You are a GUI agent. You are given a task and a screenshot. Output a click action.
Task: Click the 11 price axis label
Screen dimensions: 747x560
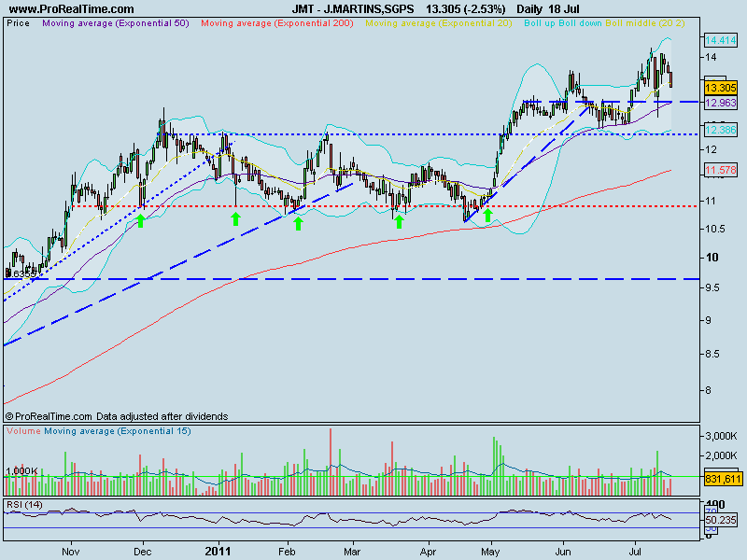(711, 201)
